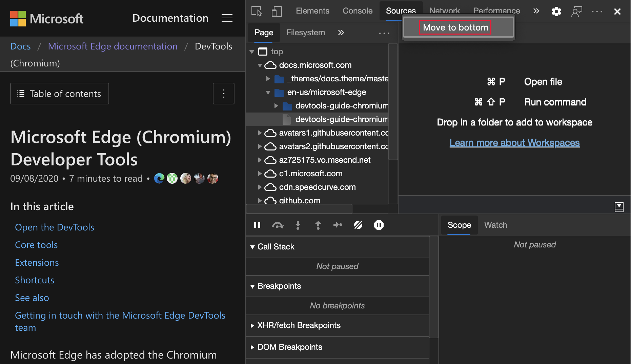Choose Move to bottom menu item

pyautogui.click(x=459, y=27)
